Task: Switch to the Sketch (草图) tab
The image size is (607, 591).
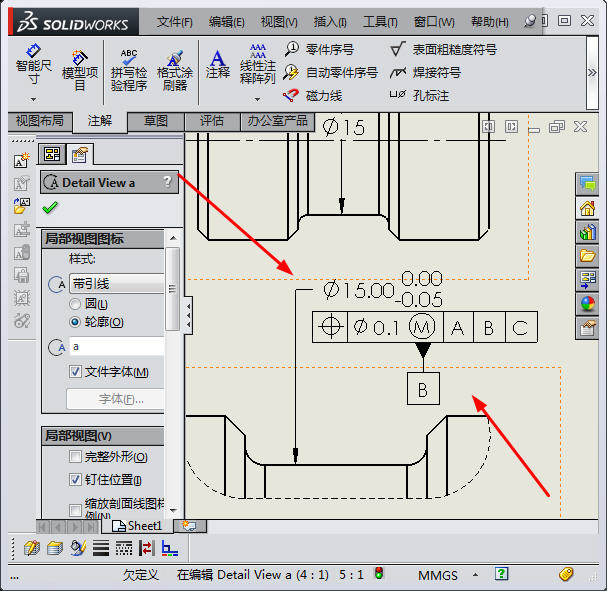Action: point(156,121)
